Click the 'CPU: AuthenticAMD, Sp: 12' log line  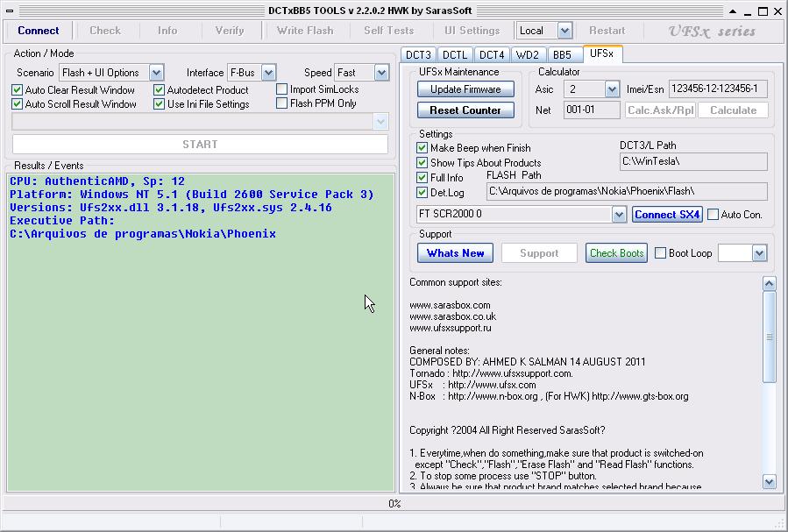[97, 181]
